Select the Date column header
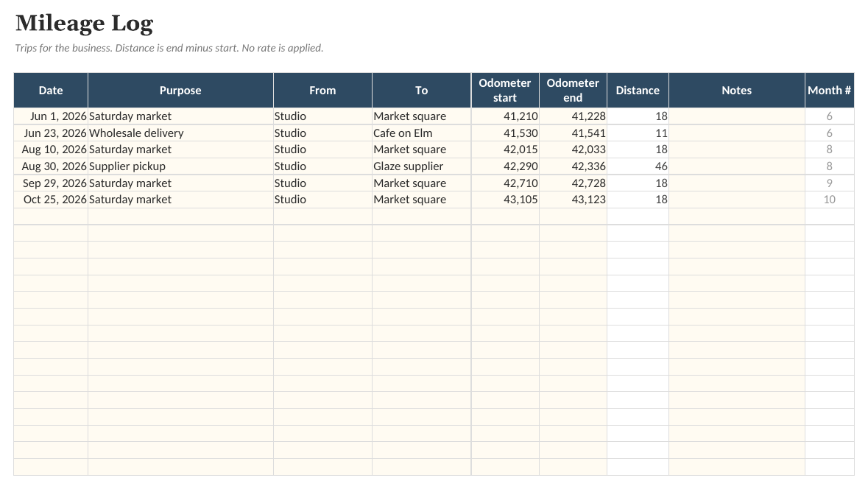Image resolution: width=868 pixels, height=489 pixels. pyautogui.click(x=51, y=91)
